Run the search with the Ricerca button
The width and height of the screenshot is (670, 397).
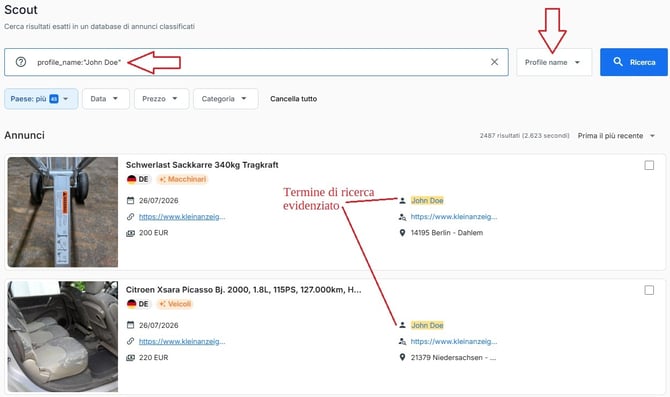(x=634, y=62)
